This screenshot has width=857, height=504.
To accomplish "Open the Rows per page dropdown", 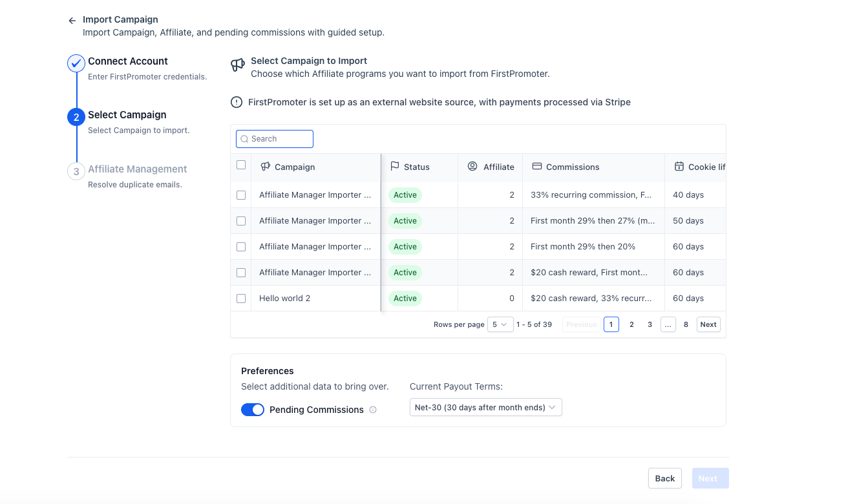I will (500, 324).
